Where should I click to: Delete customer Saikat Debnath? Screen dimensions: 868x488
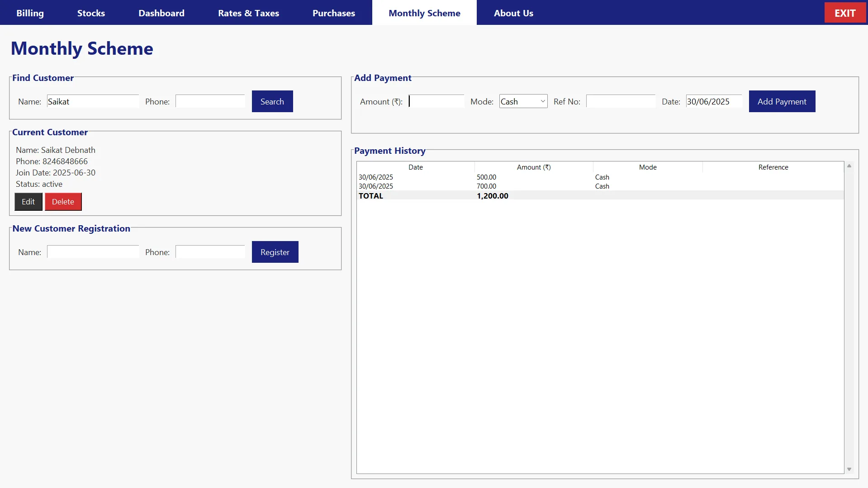click(x=63, y=202)
